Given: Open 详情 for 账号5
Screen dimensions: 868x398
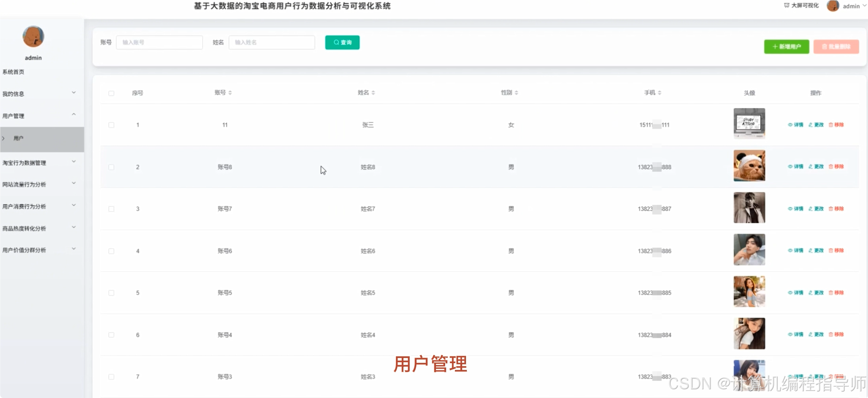Looking at the screenshot, I should click(x=795, y=293).
